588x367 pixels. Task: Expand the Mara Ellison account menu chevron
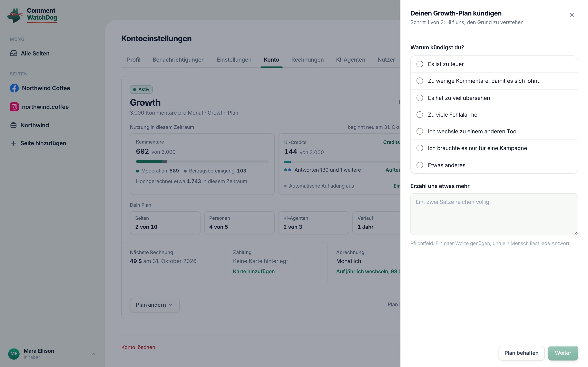(94, 354)
